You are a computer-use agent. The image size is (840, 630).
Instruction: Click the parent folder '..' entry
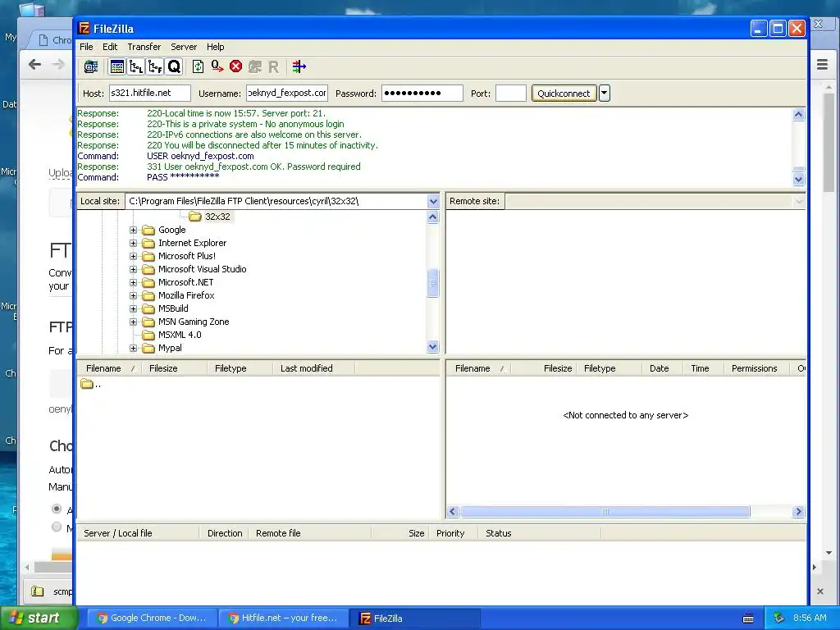click(91, 384)
